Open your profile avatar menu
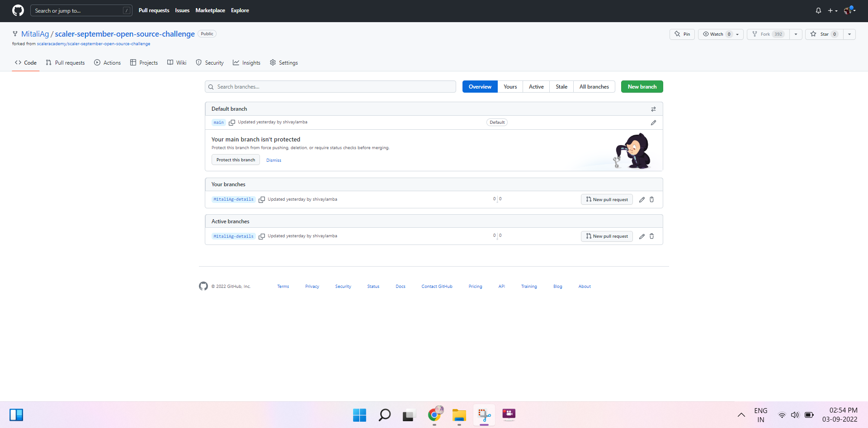868x428 pixels. [849, 10]
